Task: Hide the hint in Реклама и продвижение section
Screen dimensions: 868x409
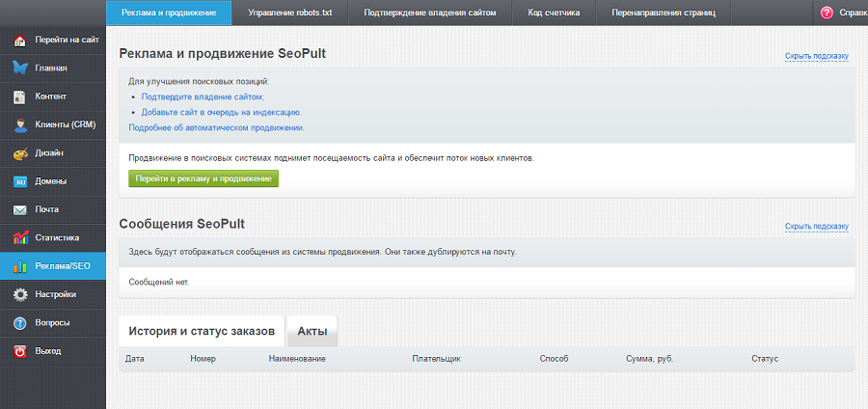Action: click(817, 57)
